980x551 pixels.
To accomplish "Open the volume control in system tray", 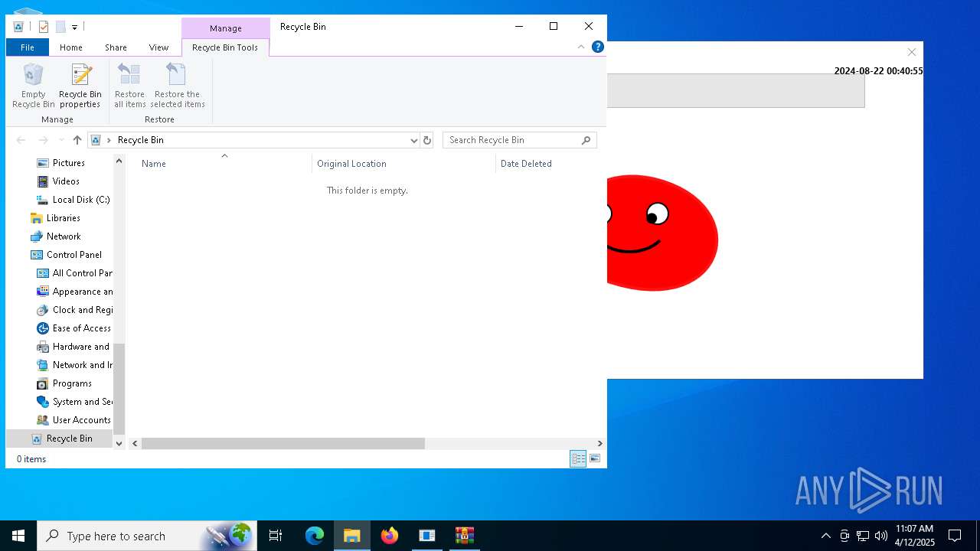I will point(881,536).
